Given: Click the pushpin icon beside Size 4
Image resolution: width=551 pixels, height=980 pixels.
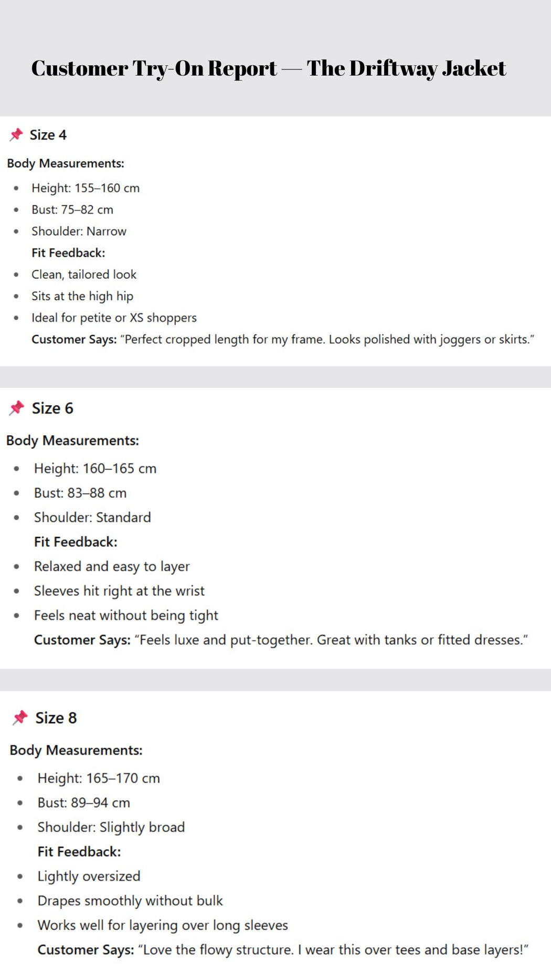Looking at the screenshot, I should click(16, 135).
